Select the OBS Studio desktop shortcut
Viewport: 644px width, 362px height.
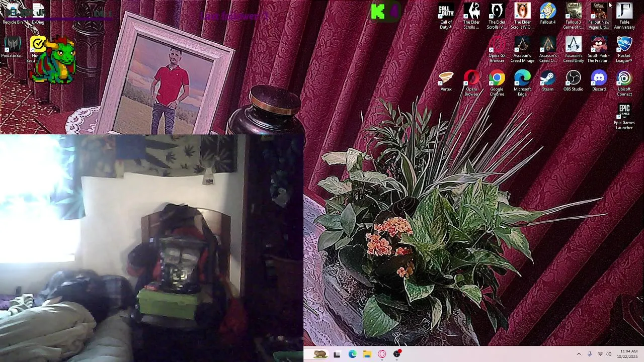click(x=573, y=81)
